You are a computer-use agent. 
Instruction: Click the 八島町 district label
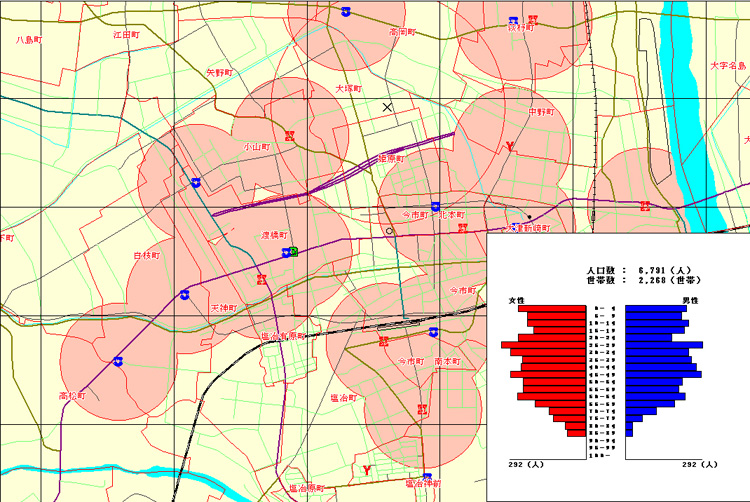(29, 40)
